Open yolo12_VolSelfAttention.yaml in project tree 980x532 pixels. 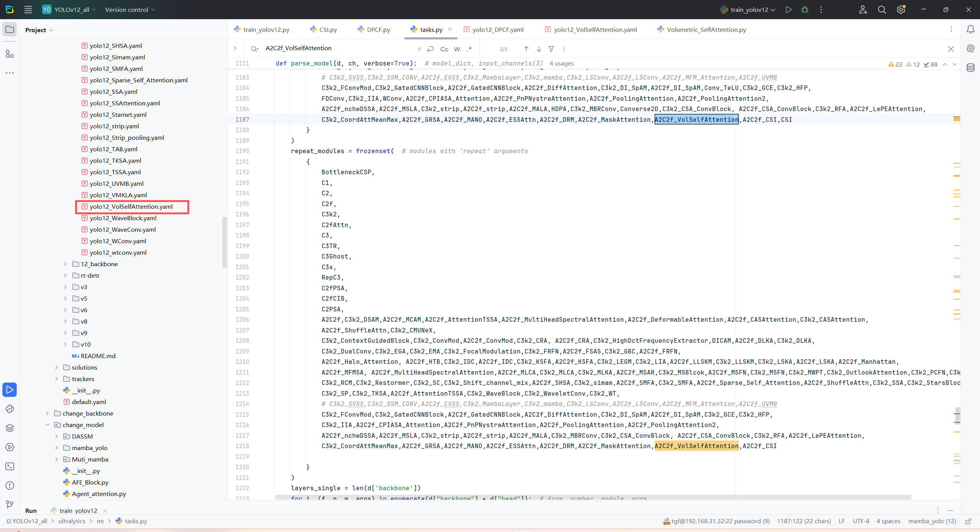(131, 206)
